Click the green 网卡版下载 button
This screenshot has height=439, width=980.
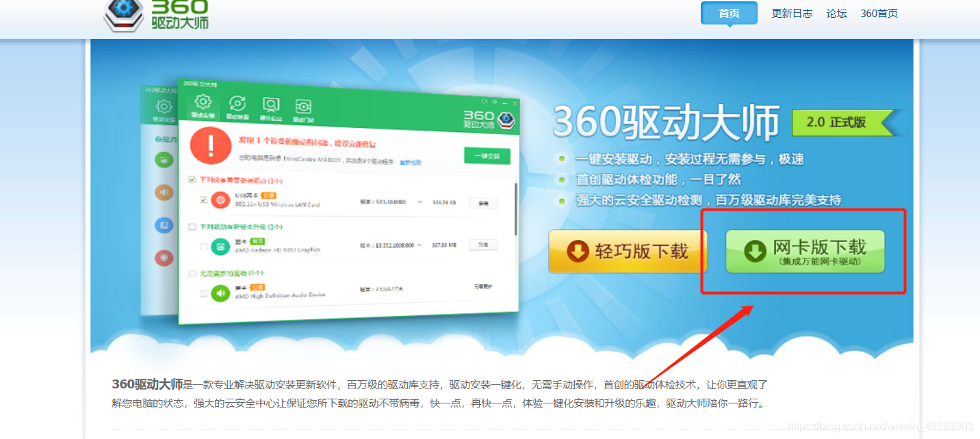tap(805, 251)
